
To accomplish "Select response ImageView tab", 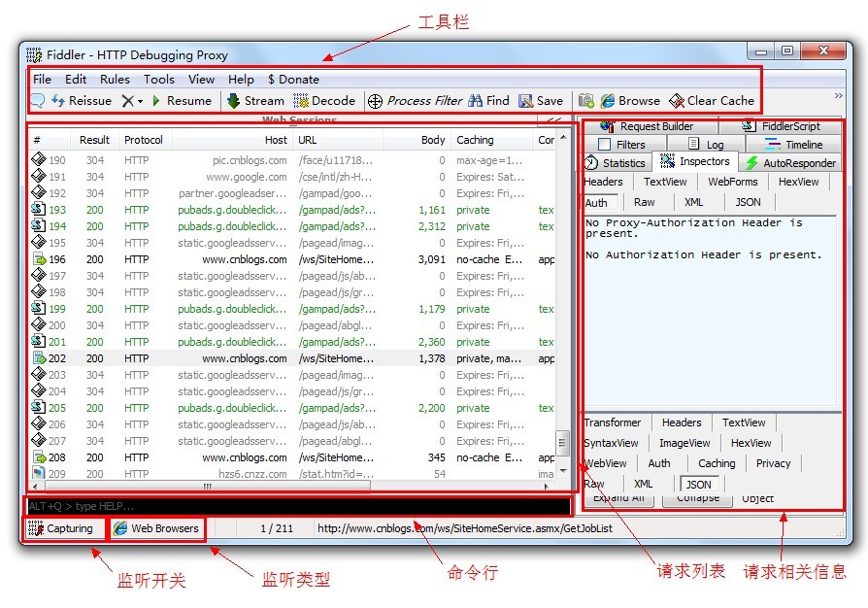I will pos(684,443).
